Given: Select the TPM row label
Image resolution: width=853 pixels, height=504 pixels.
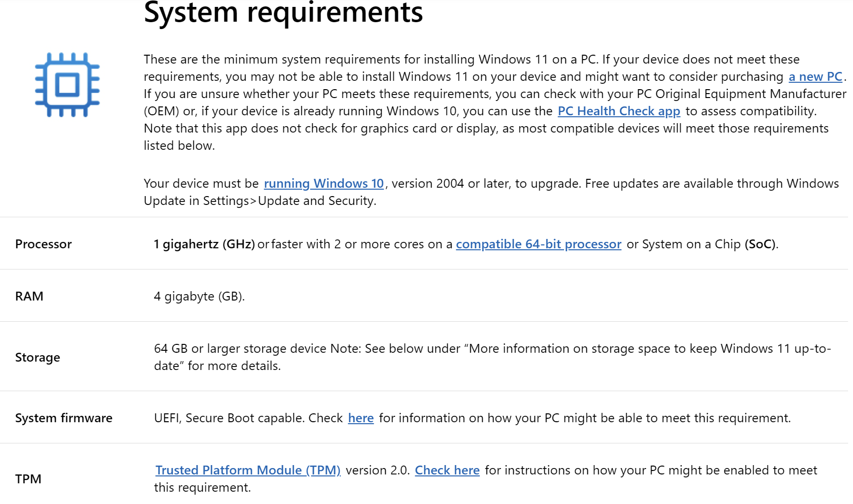Looking at the screenshot, I should (x=28, y=479).
